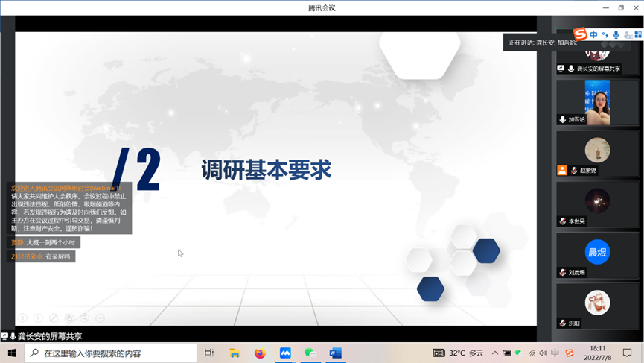Toggle Sogou voice input microphone
The height and width of the screenshot is (363, 644).
(x=616, y=35)
